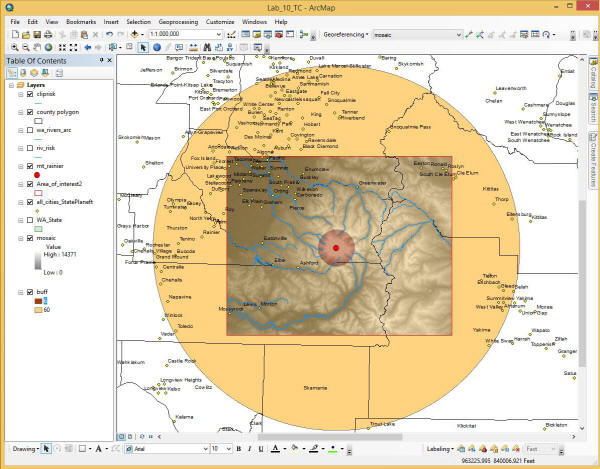Italicize the selected text
Screen dimensions: 600x469
[249, 449]
